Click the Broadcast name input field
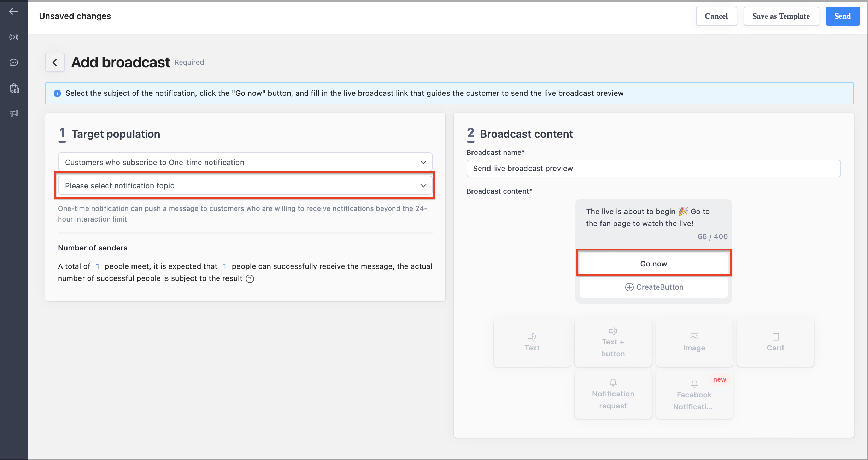This screenshot has height=460, width=868. [x=653, y=169]
